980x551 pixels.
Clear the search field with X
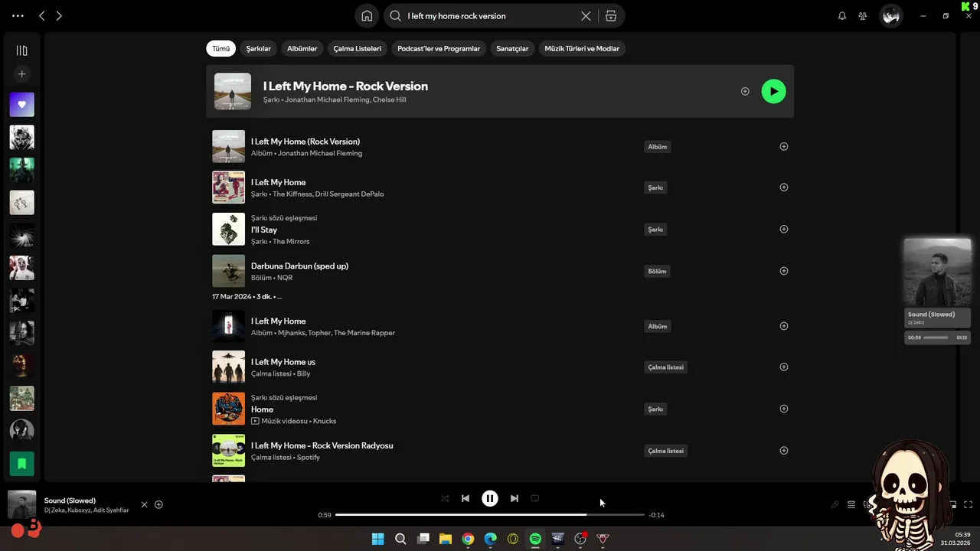pyautogui.click(x=586, y=16)
